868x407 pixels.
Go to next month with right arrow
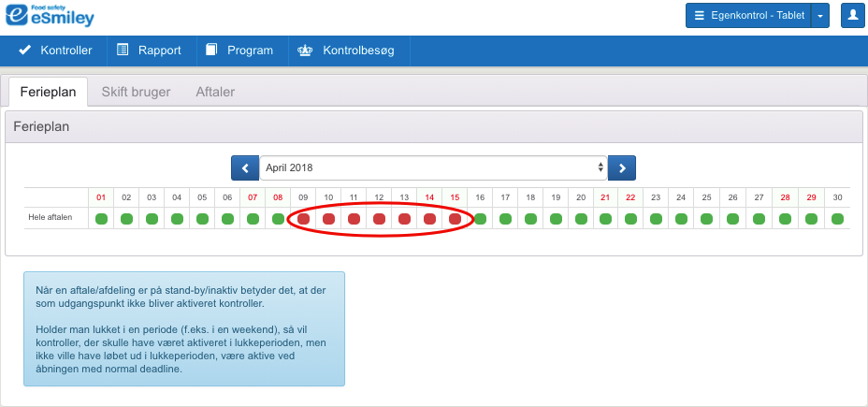(622, 168)
